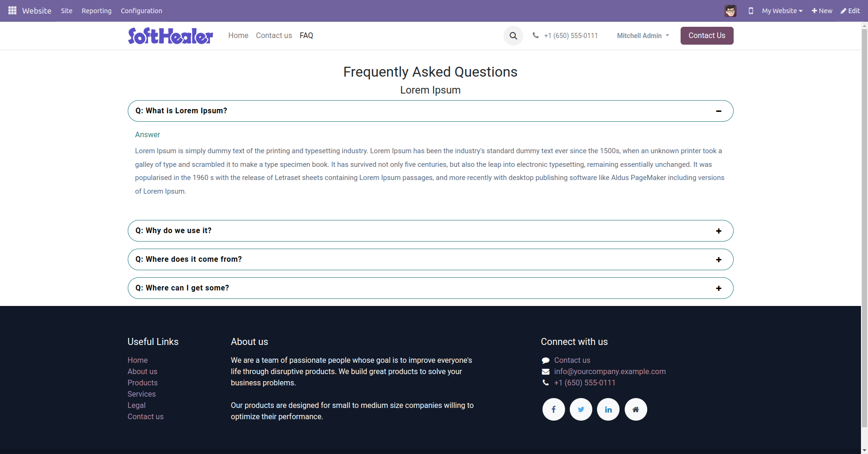Viewport: 868px width, 454px height.
Task: Click 'Q: Where can I get some?' text
Action: click(182, 288)
